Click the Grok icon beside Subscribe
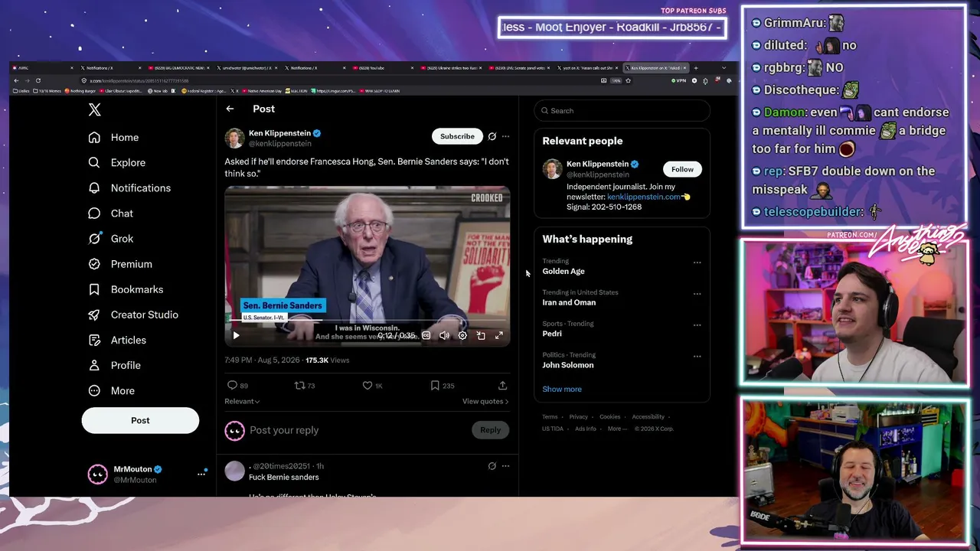This screenshot has height=551, width=980. pyautogui.click(x=492, y=136)
